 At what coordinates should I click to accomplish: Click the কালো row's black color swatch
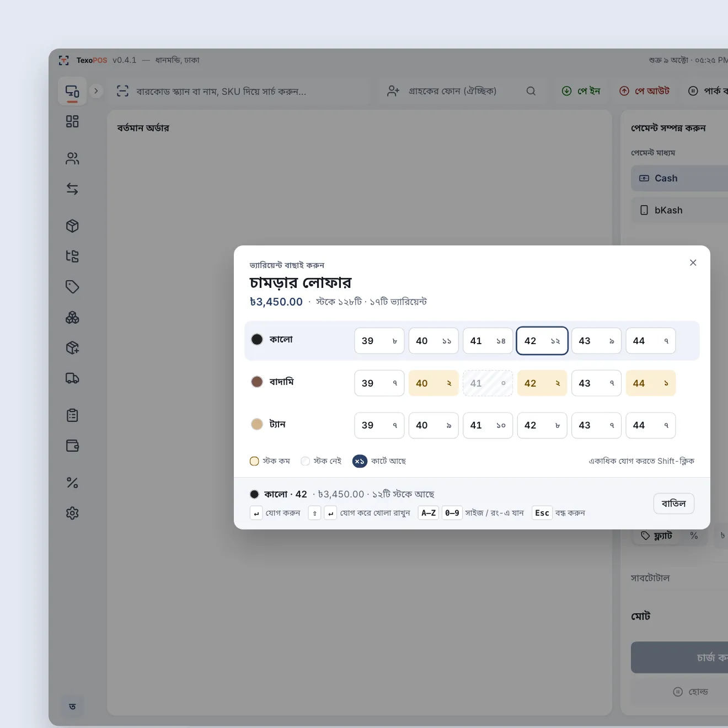point(257,340)
